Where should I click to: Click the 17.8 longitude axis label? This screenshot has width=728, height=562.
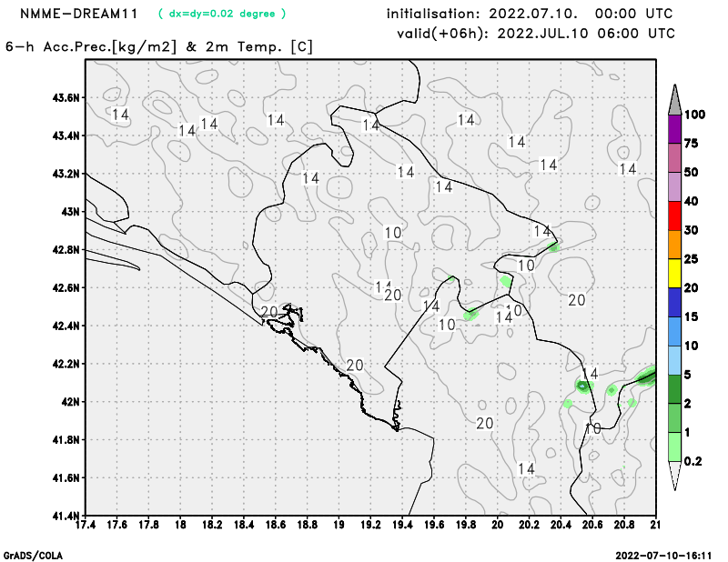point(148,526)
